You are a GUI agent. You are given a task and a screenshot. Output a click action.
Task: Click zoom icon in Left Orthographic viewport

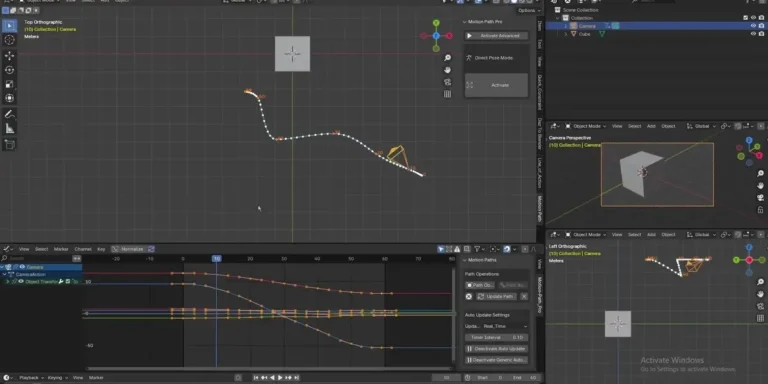click(x=761, y=282)
